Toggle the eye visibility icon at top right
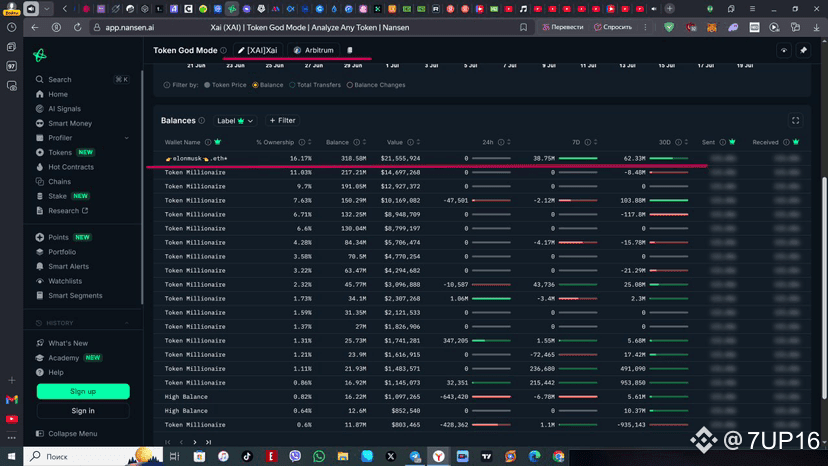This screenshot has width=828, height=466. tap(784, 50)
